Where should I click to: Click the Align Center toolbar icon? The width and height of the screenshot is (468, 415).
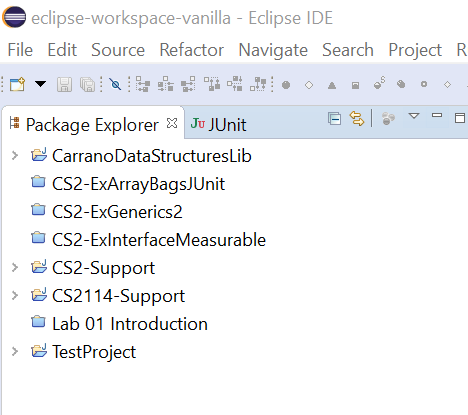click(x=166, y=84)
